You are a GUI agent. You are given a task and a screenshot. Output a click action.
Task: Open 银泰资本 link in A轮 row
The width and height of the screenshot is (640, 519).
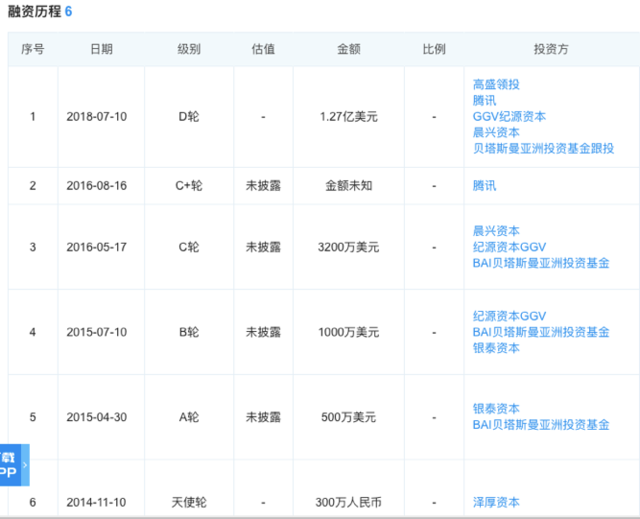(496, 409)
